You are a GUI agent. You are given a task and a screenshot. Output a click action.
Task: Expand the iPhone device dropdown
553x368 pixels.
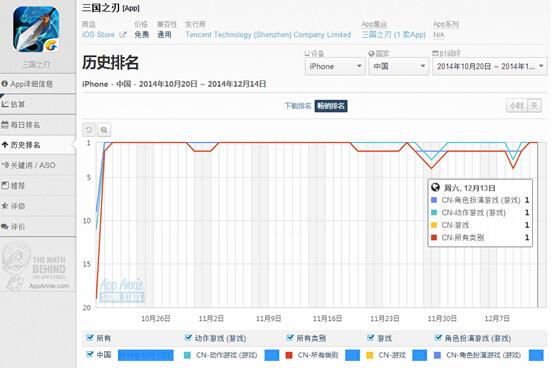(335, 66)
